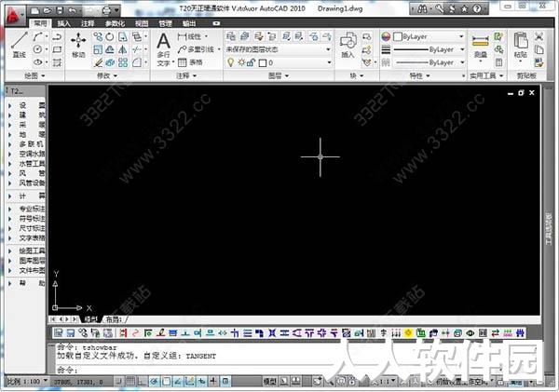Toggle layer lock with the padlock icon
559x392 pixels.
click(252, 62)
